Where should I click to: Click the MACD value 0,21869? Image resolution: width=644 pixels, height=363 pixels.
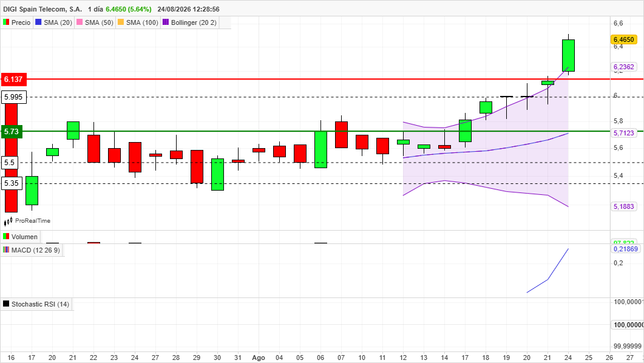pyautogui.click(x=626, y=249)
